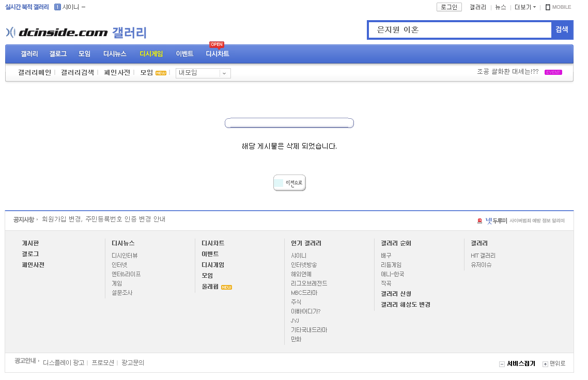Click the pink EVENT badge

tap(553, 72)
